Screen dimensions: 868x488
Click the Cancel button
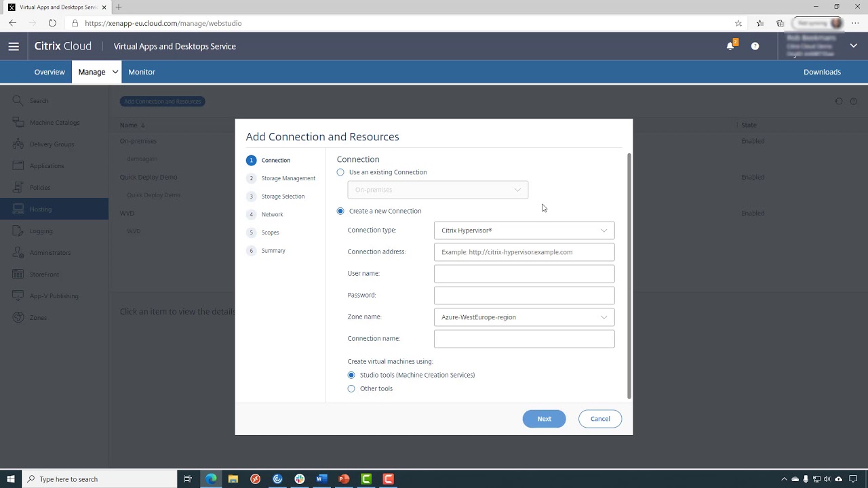click(x=600, y=419)
